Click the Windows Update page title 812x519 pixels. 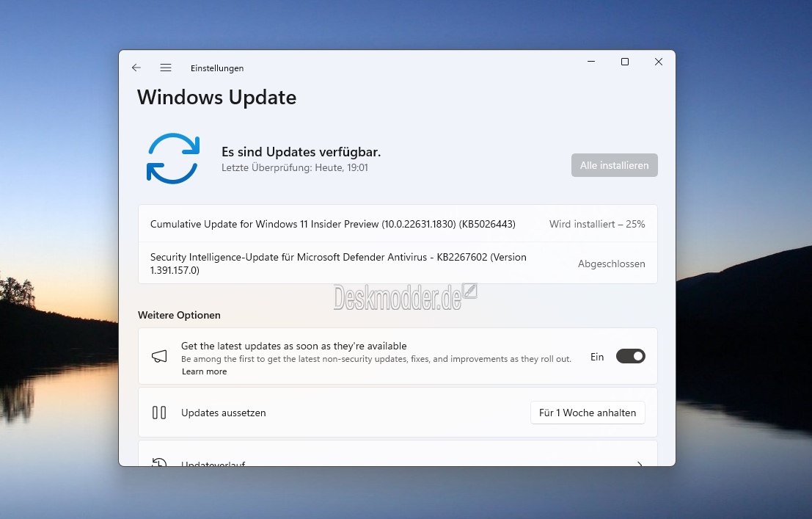(x=217, y=98)
